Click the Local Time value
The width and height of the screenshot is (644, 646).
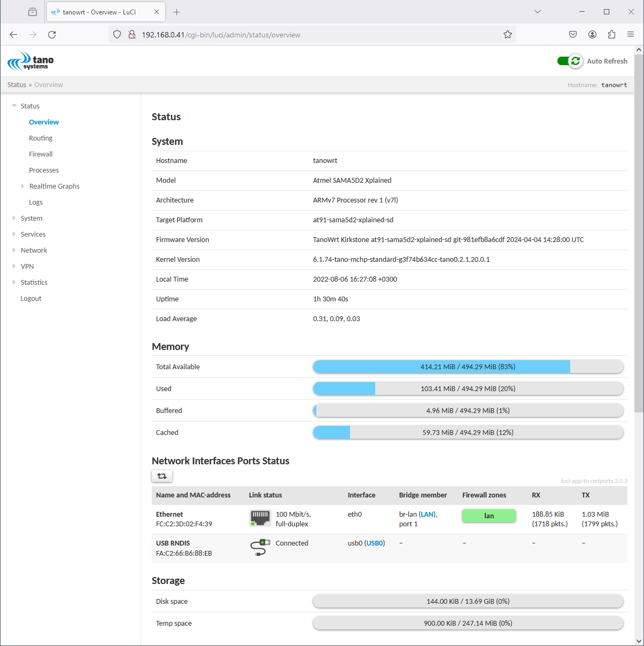[x=355, y=279]
